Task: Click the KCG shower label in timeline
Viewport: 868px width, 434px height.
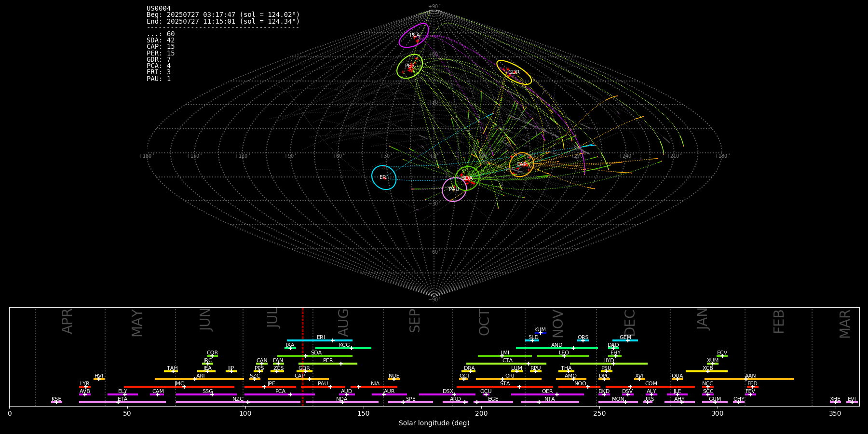Action: pos(344,345)
